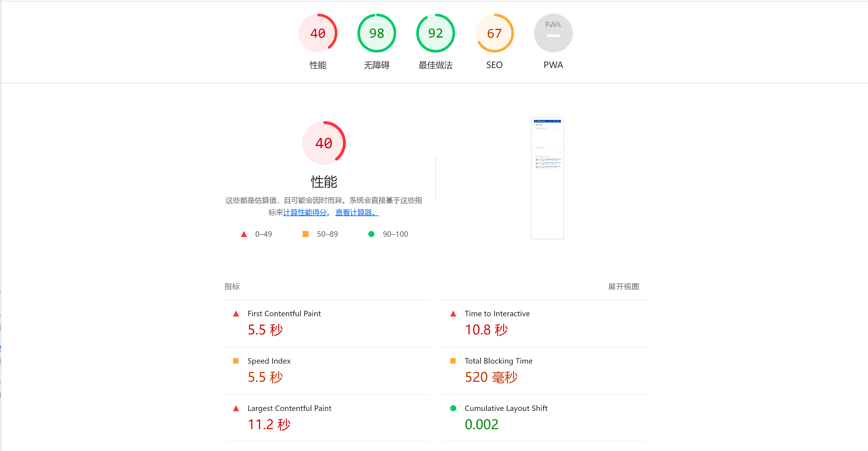Open the 无障碍 (Accessibility) 98 gauge

coord(377,33)
